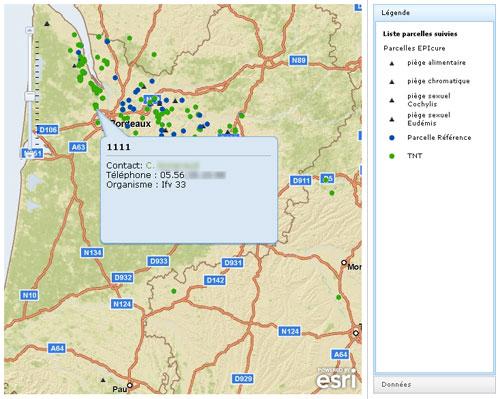Click the map zoom slider handle

30,96
